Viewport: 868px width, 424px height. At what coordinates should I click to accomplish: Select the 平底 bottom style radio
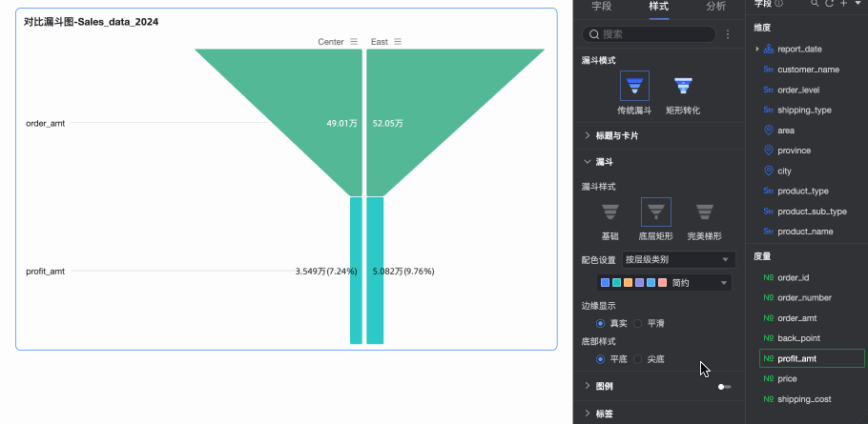600,359
